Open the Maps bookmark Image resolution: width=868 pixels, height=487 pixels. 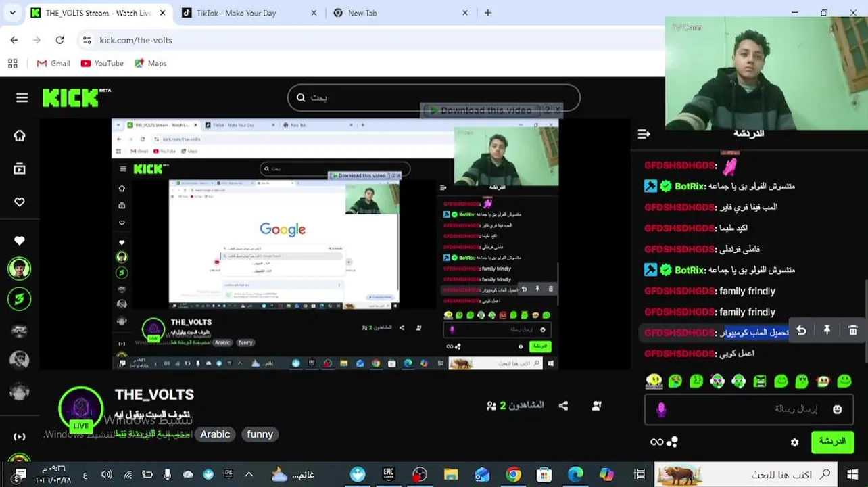point(150,63)
